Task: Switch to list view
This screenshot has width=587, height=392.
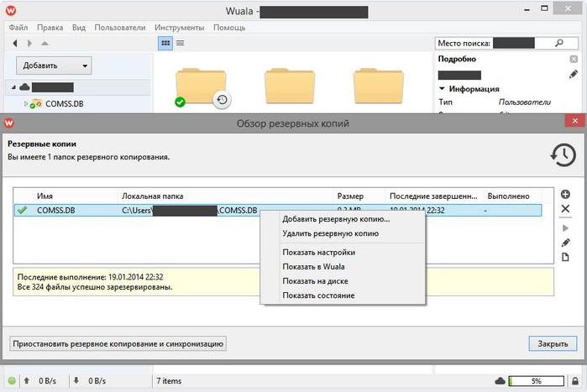Action: [180, 43]
